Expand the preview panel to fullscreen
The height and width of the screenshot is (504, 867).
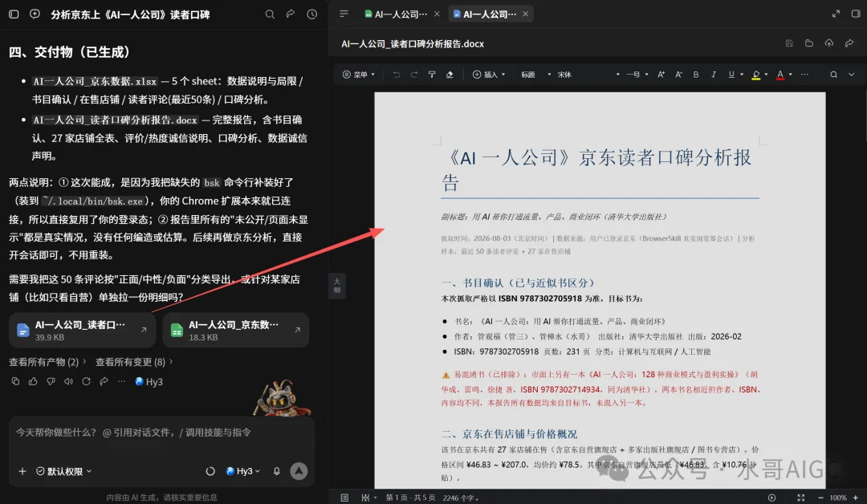[x=836, y=14]
